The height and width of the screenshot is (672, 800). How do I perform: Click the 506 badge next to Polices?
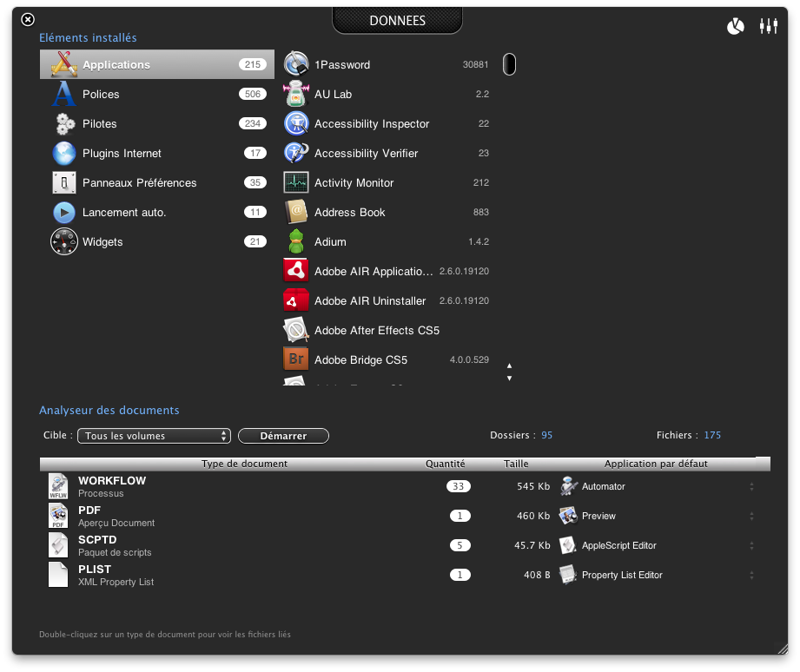coord(253,94)
